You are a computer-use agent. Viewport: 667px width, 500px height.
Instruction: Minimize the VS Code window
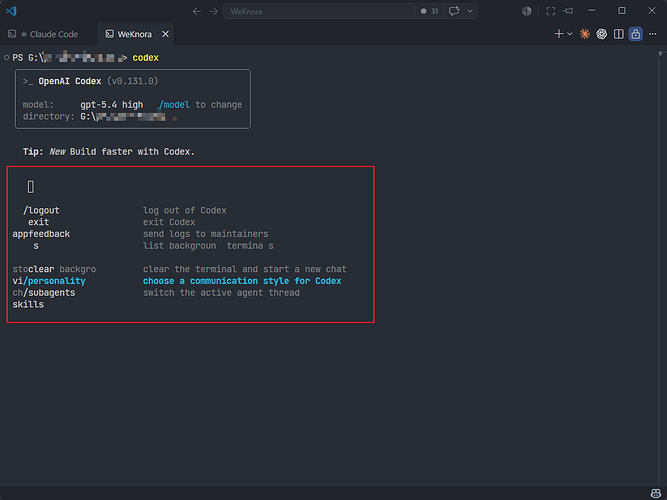592,11
